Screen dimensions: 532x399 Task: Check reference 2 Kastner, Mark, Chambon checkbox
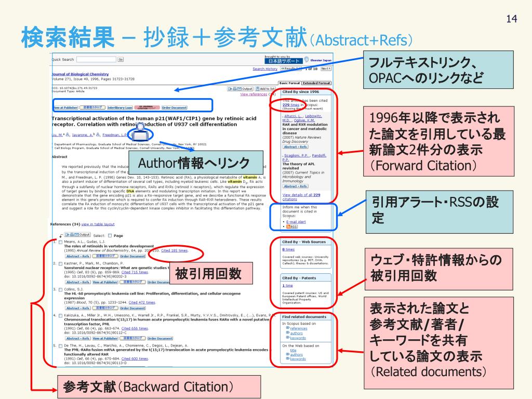click(x=60, y=263)
